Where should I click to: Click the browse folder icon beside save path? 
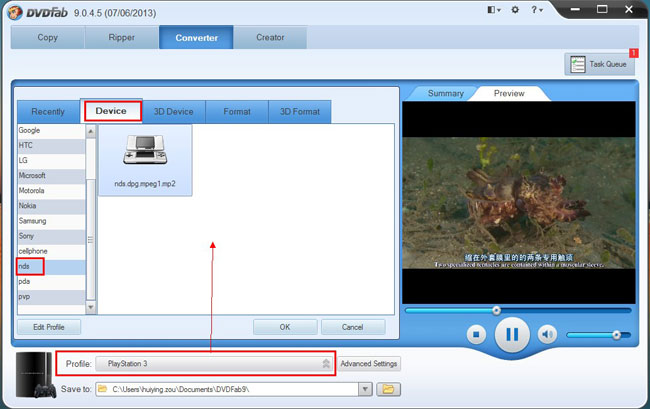(x=387, y=388)
